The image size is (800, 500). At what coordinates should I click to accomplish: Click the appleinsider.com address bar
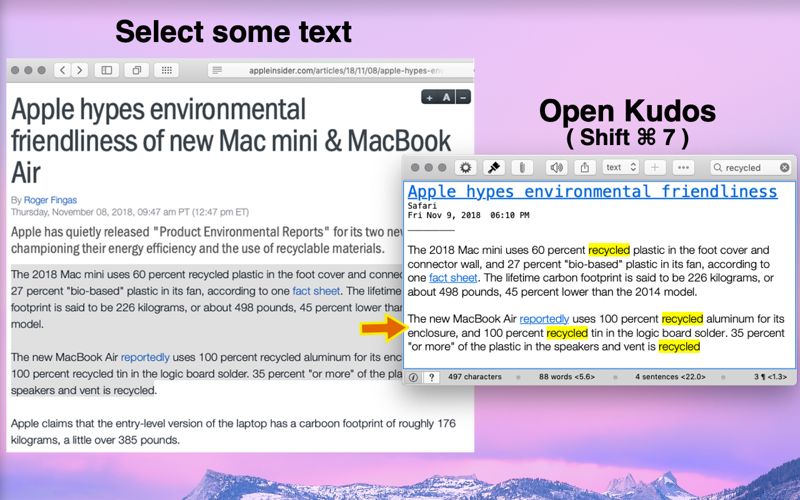340,70
